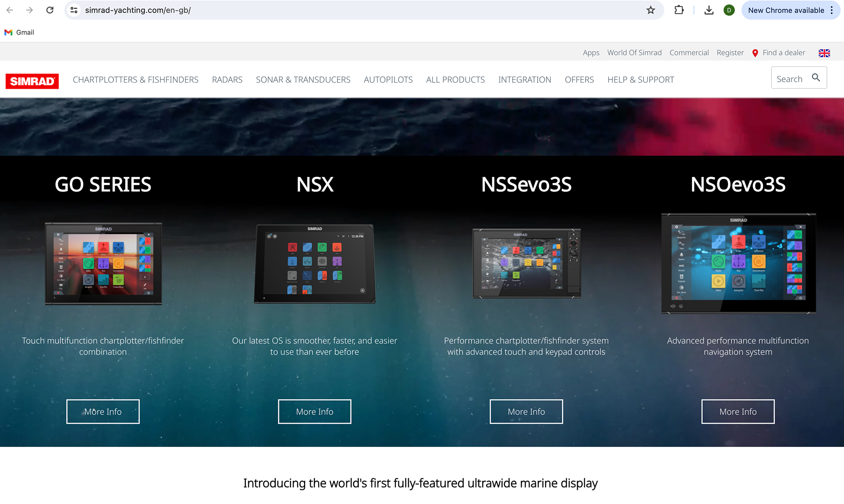Click the Simrad logo
Image resolution: width=844 pixels, height=504 pixels.
pyautogui.click(x=32, y=81)
